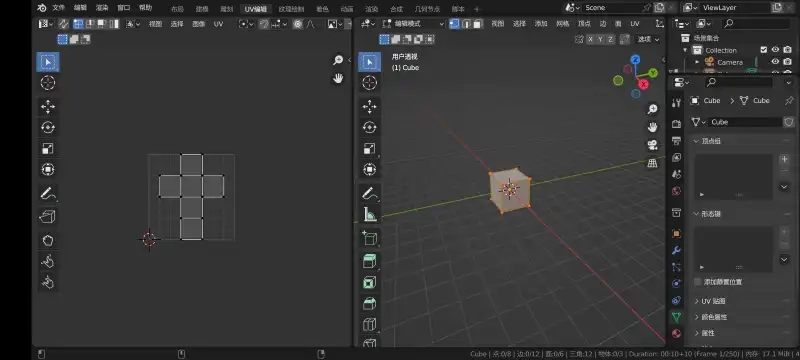Choose the Measure tool in the 3D viewport

click(369, 215)
